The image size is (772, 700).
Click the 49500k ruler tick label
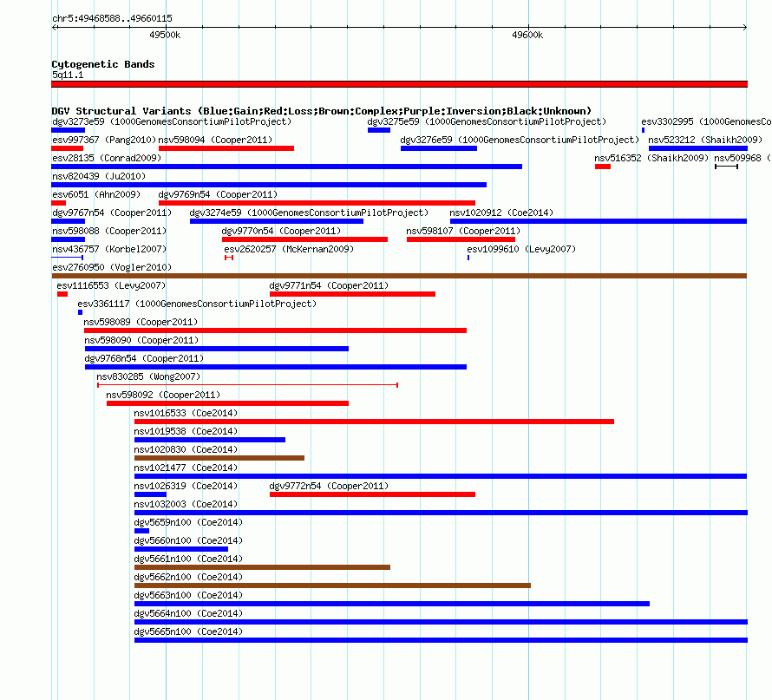[x=165, y=35]
